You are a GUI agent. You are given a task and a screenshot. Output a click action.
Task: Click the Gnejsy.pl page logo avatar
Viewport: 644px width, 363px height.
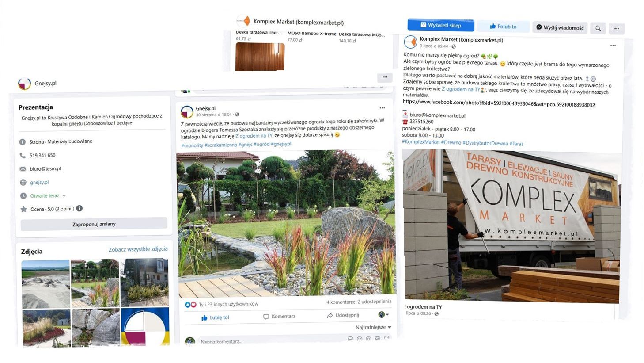point(24,84)
